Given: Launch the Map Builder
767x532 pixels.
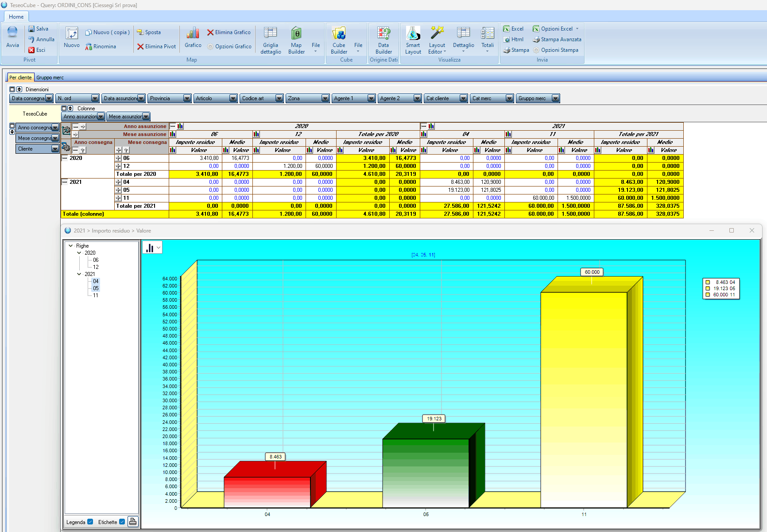Looking at the screenshot, I should pyautogui.click(x=296, y=40).
